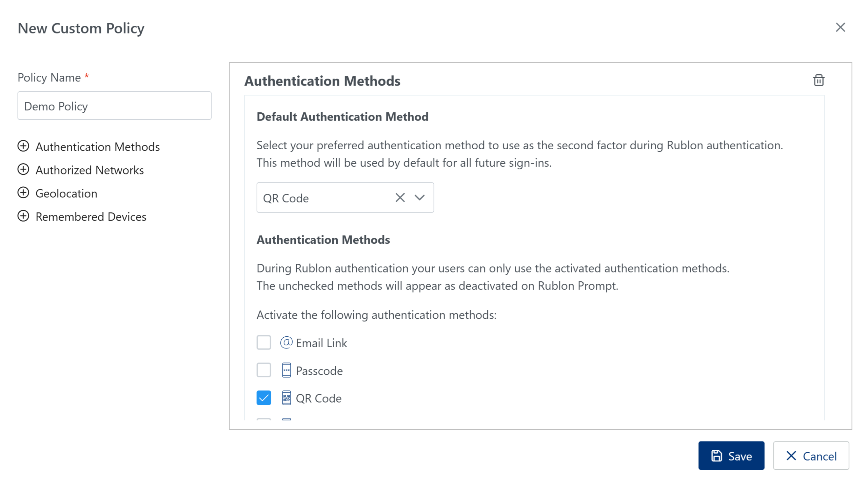Click the Policy Name input field

click(x=114, y=106)
